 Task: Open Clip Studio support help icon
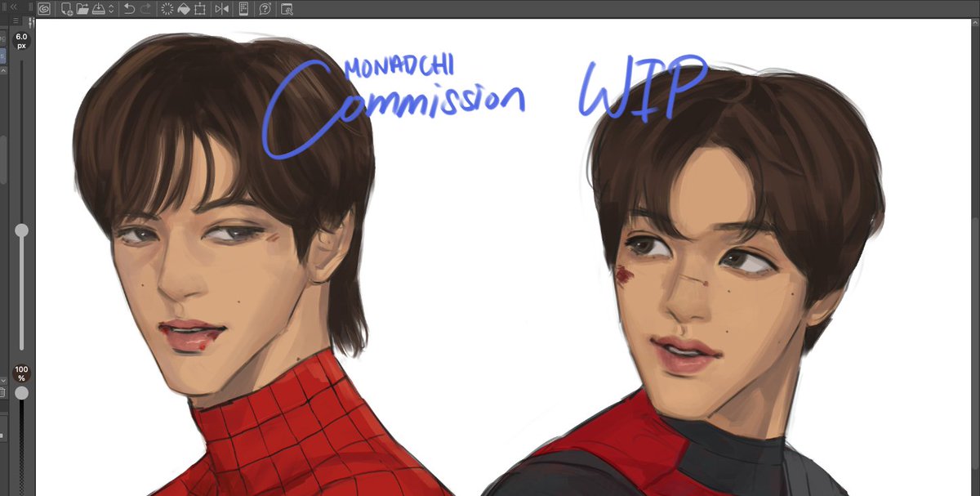coord(265,10)
